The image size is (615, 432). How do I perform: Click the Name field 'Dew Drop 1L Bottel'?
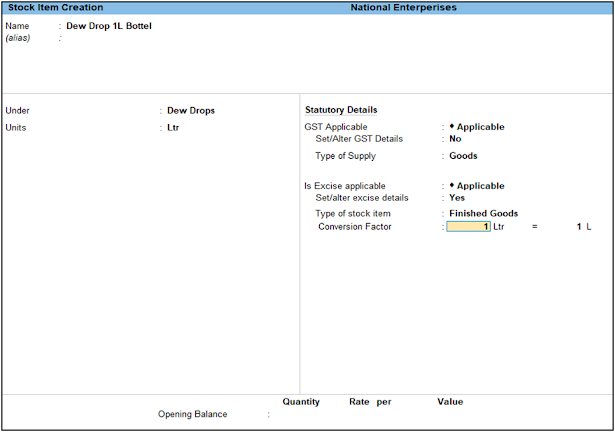pyautogui.click(x=109, y=26)
